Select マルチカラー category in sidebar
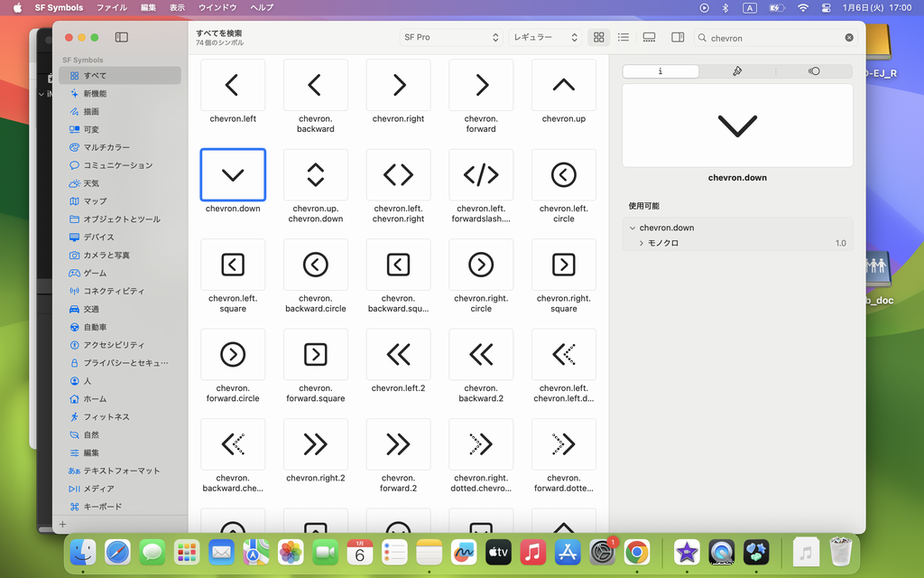The image size is (924, 578). (x=106, y=147)
